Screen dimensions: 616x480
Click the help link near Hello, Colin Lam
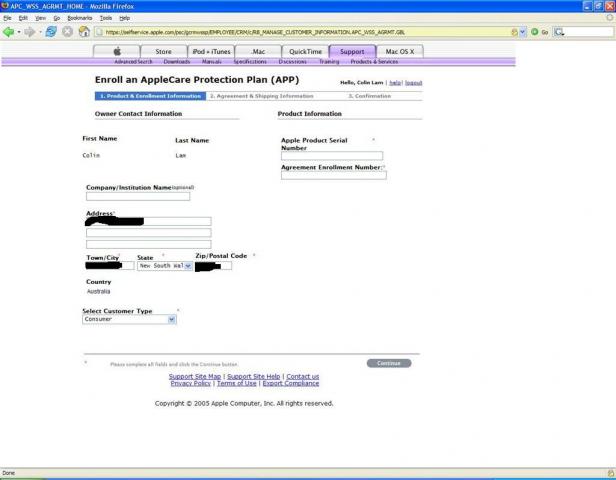pyautogui.click(x=395, y=82)
